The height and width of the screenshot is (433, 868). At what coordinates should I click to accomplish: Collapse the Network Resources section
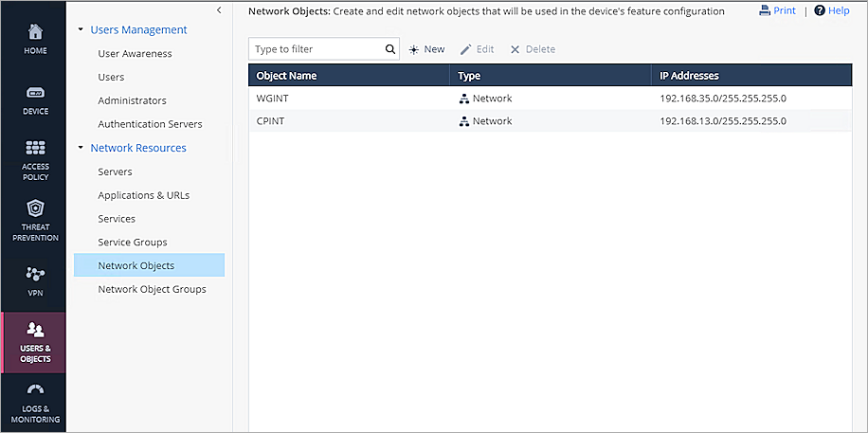tap(81, 148)
